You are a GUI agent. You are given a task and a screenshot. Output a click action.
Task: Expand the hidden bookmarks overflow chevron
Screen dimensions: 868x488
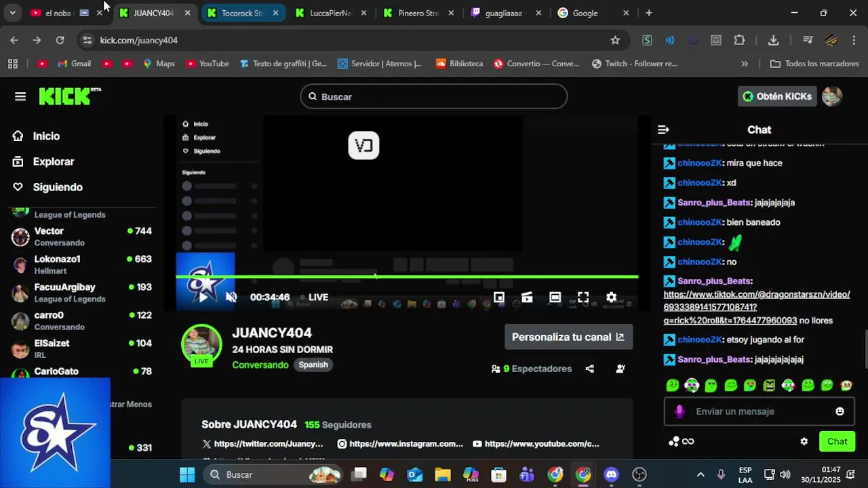745,64
